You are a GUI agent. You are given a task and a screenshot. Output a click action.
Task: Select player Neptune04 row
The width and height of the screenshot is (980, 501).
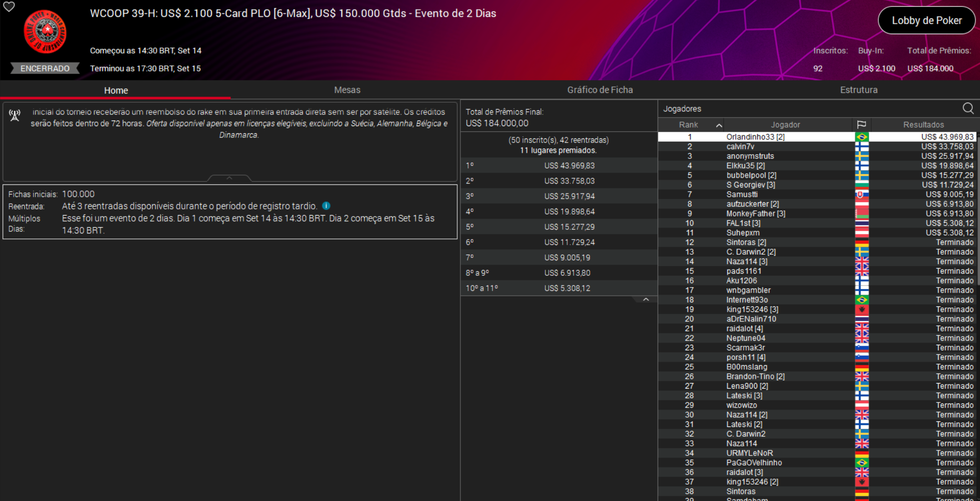coord(817,338)
